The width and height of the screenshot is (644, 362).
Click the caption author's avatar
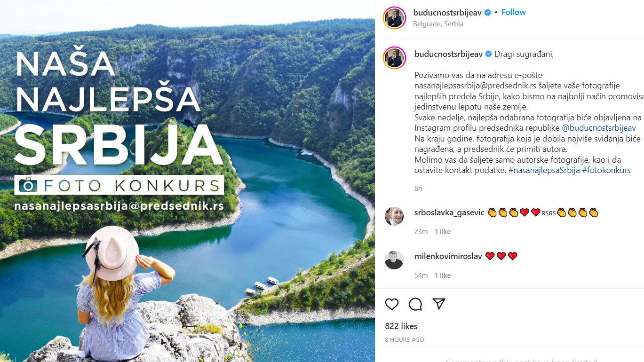[394, 58]
